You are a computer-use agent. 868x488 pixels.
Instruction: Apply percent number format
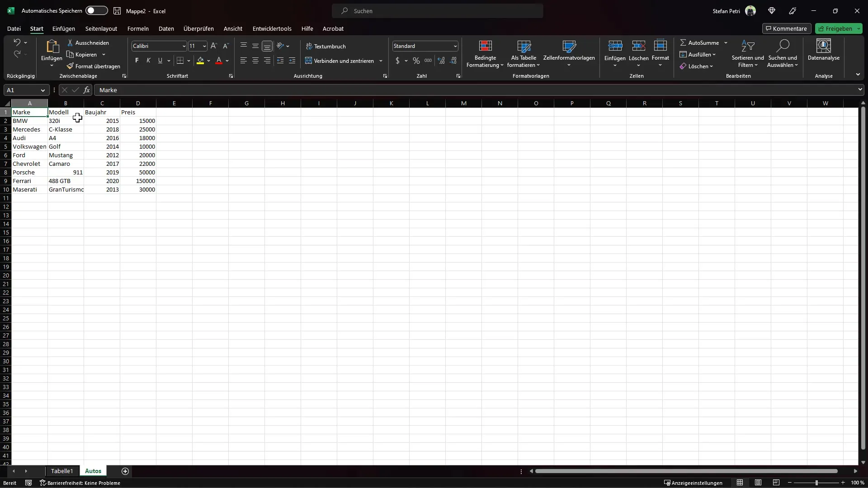(416, 61)
